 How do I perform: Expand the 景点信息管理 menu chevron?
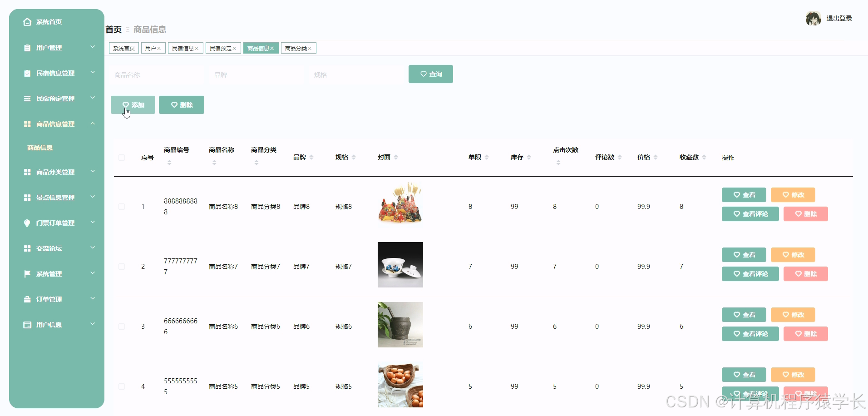(93, 197)
